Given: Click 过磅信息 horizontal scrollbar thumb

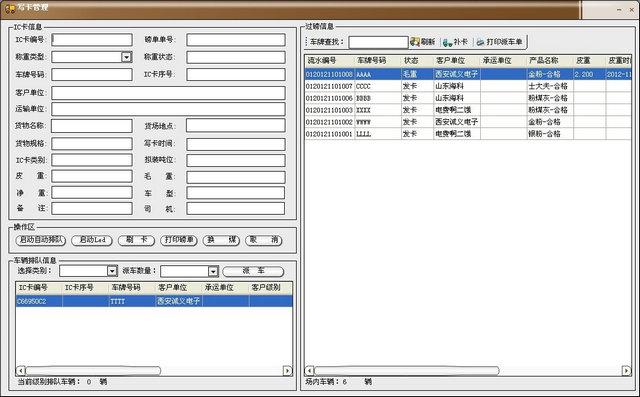Looking at the screenshot, I should coord(407,370).
